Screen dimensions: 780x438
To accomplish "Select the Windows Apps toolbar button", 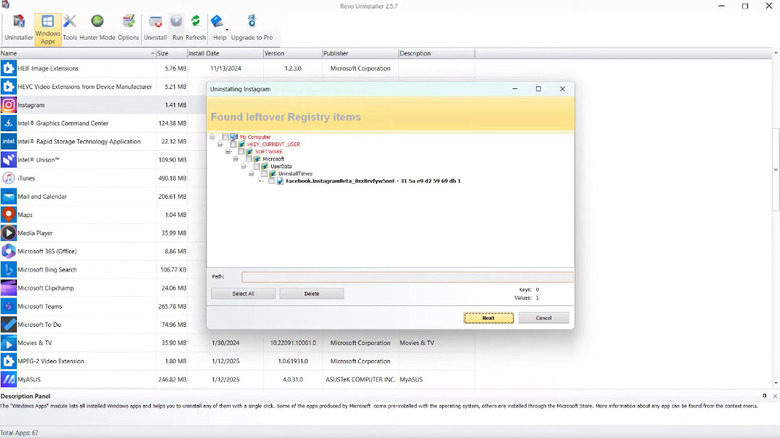I will tap(48, 29).
